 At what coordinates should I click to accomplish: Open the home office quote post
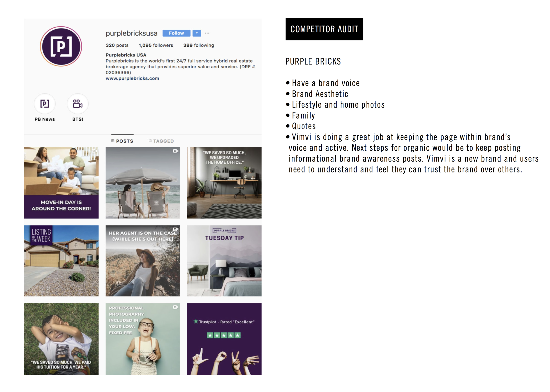click(224, 183)
